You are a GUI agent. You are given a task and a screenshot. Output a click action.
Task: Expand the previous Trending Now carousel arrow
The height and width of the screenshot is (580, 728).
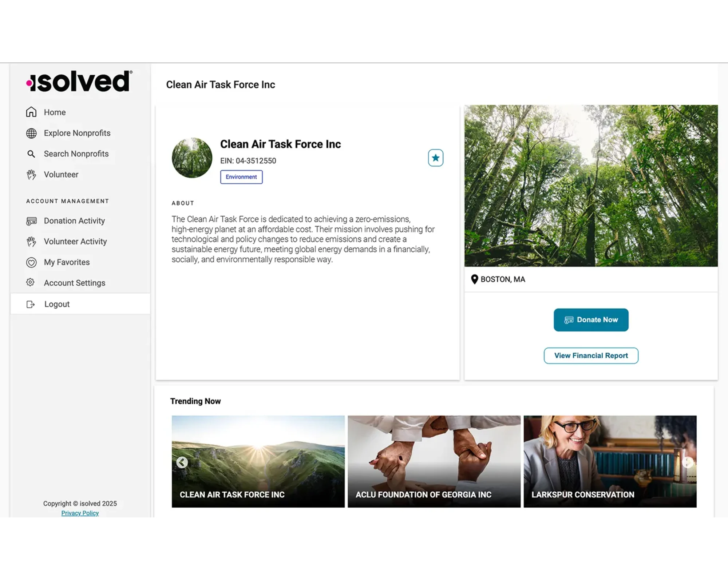182,462
